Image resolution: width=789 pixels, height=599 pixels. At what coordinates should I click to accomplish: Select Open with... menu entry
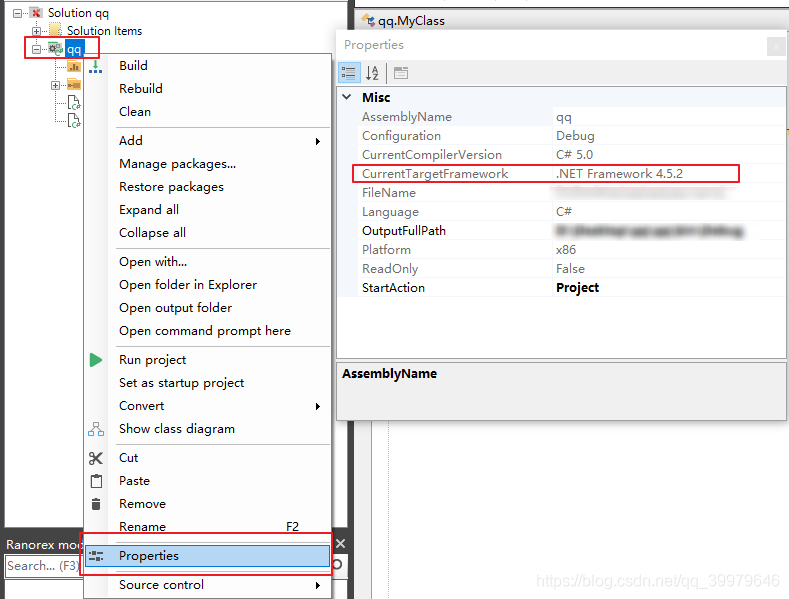(x=207, y=262)
